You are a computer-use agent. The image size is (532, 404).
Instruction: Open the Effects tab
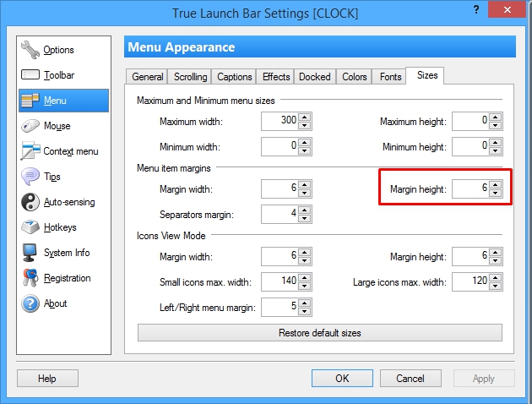(276, 77)
